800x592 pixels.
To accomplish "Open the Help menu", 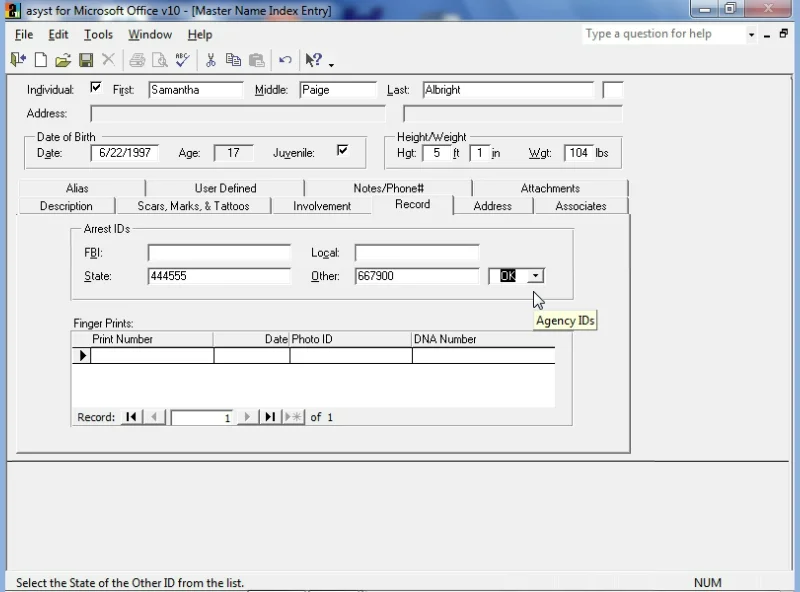I will point(199,34).
